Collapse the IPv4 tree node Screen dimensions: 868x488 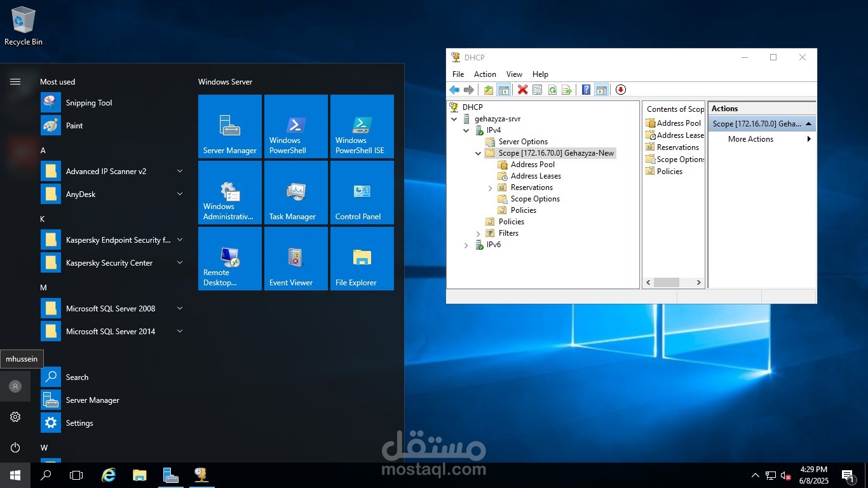pyautogui.click(x=466, y=130)
